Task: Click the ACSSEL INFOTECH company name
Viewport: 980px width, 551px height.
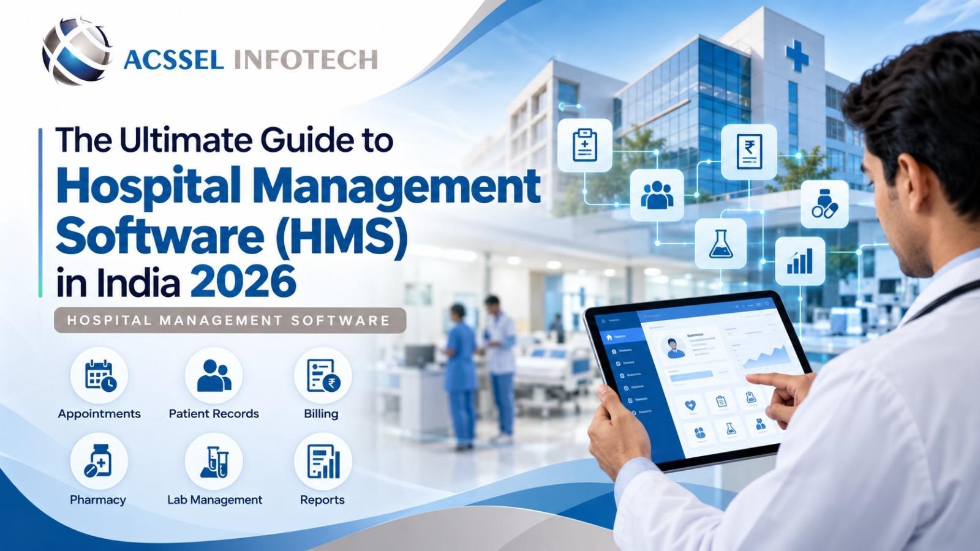Action: (250, 60)
